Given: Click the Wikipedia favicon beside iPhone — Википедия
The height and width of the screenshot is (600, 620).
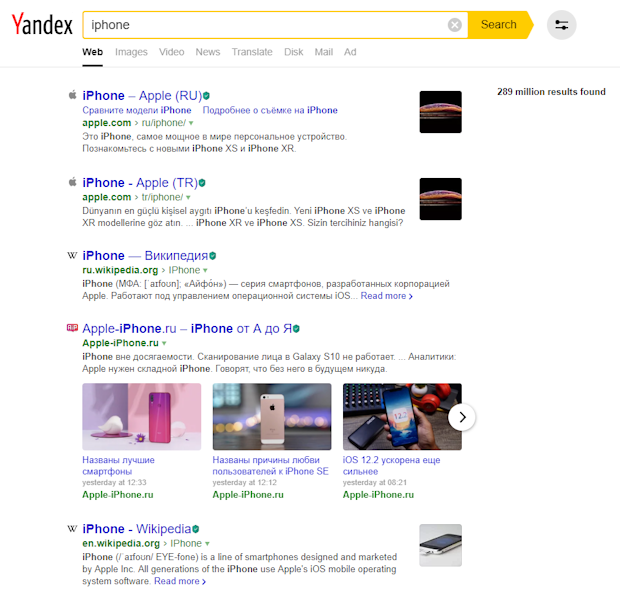Looking at the screenshot, I should (72, 256).
